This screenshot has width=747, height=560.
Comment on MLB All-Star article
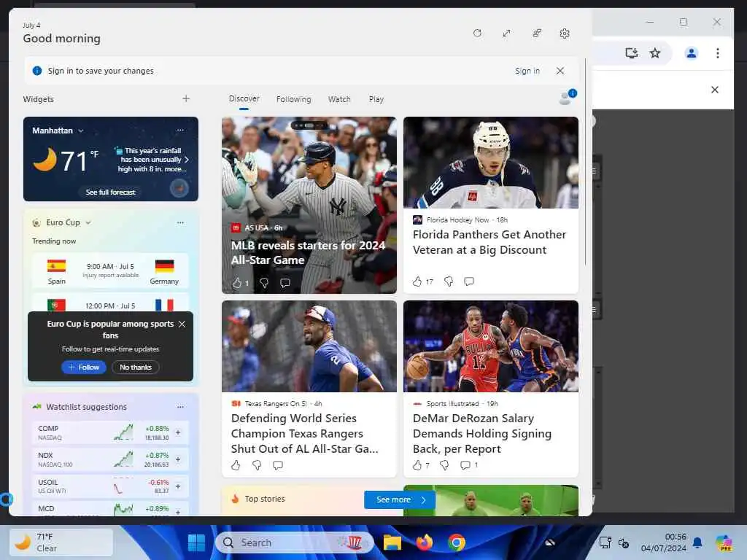point(285,283)
